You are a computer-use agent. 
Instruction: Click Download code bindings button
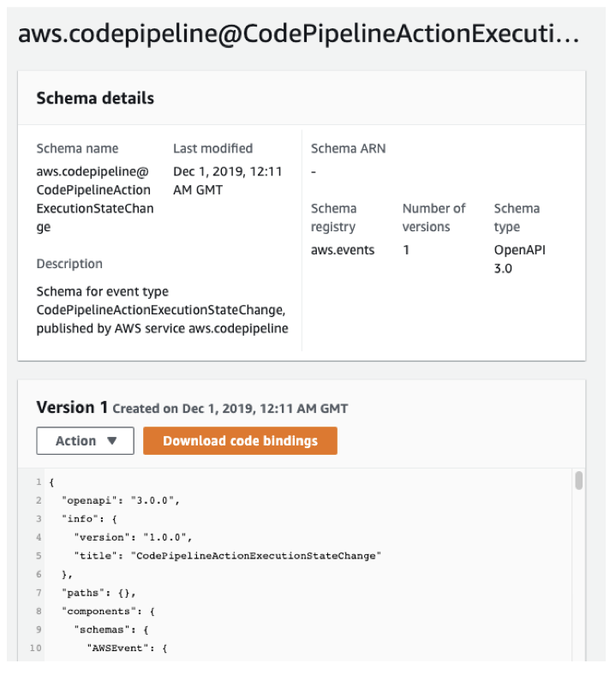point(240,440)
